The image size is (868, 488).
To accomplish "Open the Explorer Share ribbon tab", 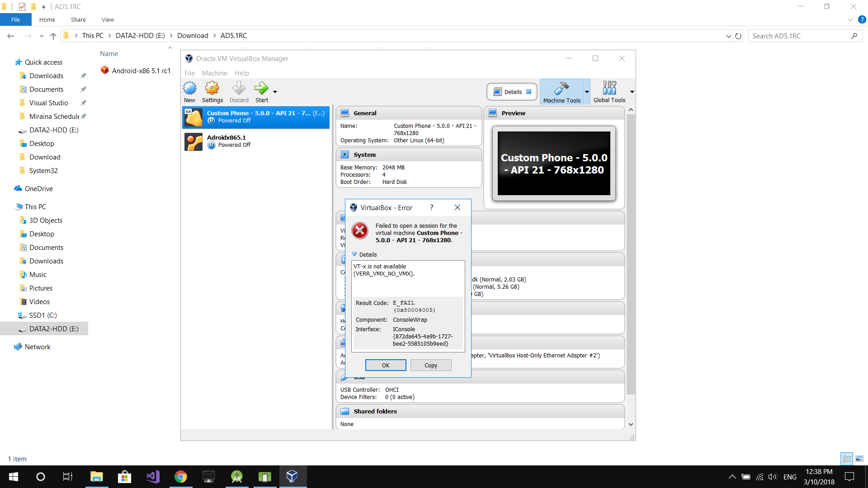I will point(78,19).
